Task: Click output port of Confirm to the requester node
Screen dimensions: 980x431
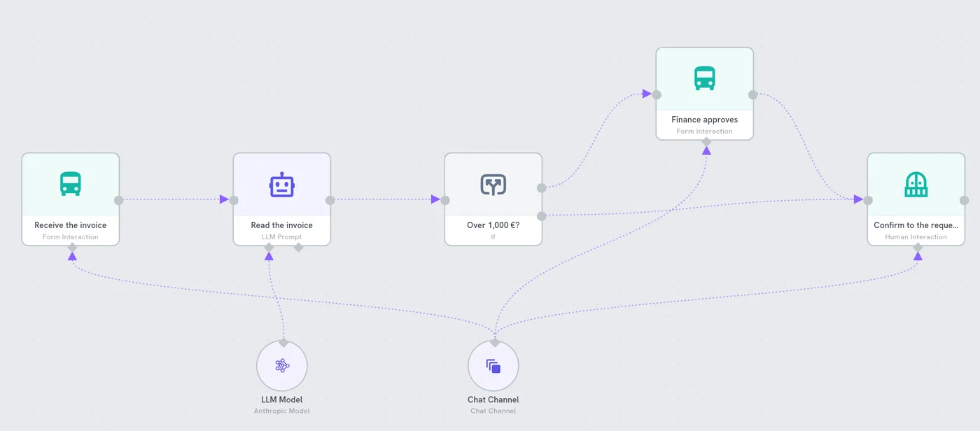Action: pos(965,200)
